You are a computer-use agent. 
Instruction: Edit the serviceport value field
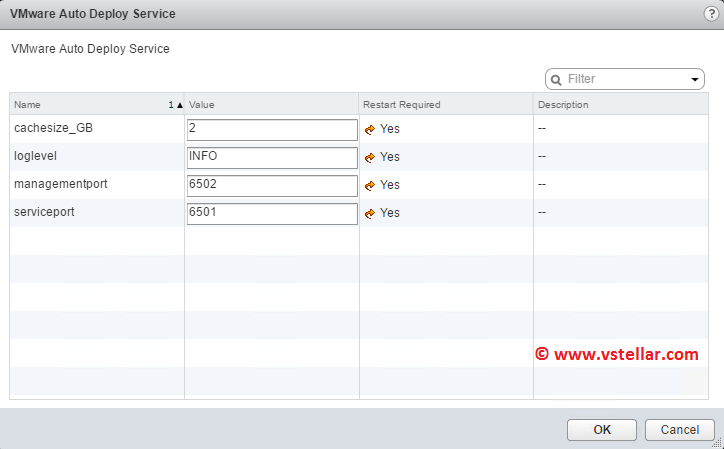click(x=271, y=213)
